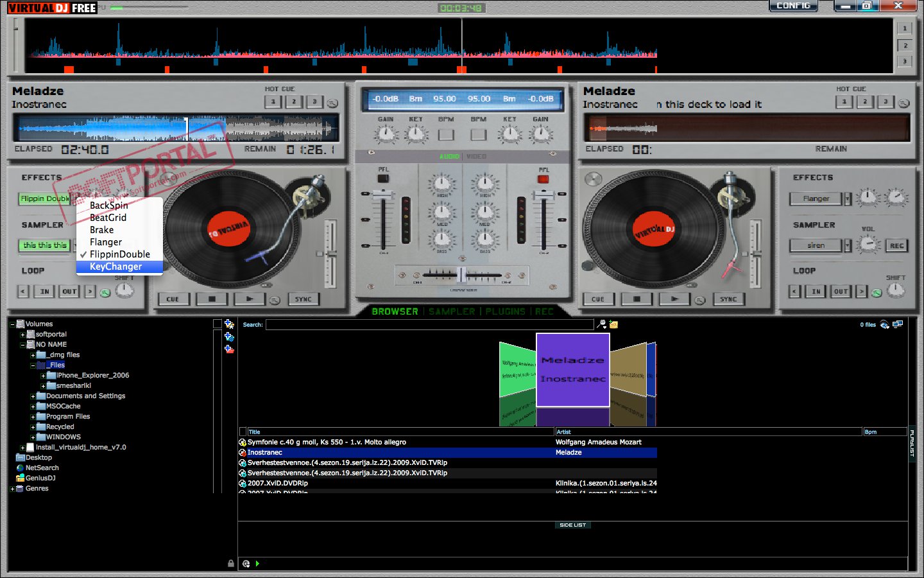
Task: Select BackSpin from effects menu
Action: pyautogui.click(x=119, y=206)
